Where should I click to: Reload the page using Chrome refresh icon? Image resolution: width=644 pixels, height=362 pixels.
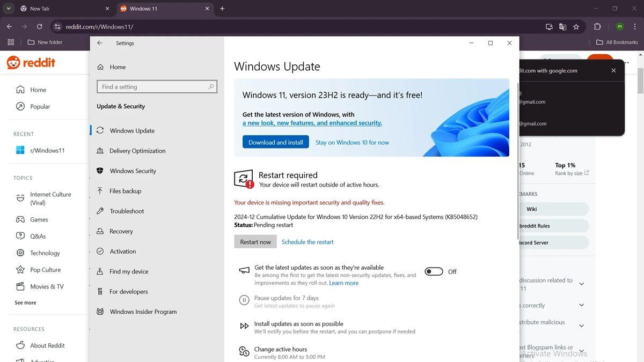tap(39, 26)
